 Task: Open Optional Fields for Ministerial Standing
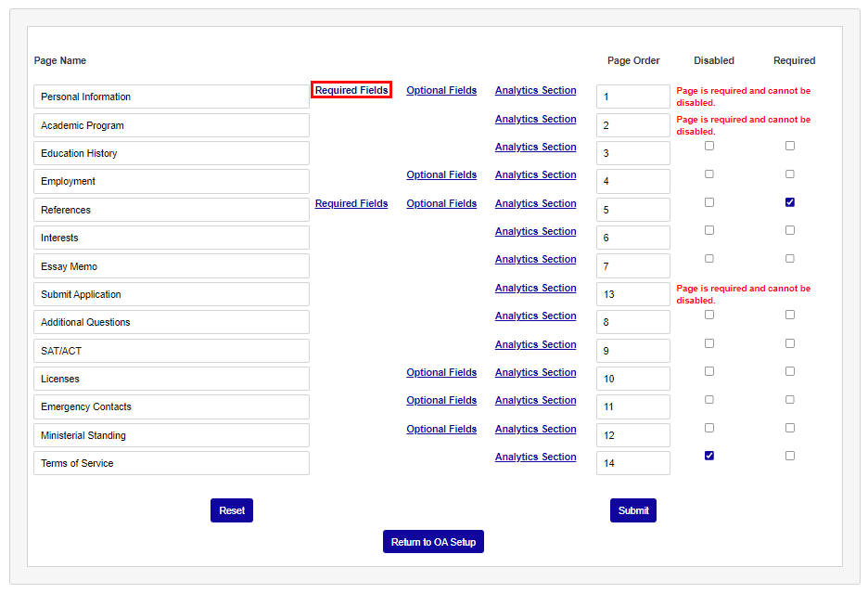coord(441,429)
